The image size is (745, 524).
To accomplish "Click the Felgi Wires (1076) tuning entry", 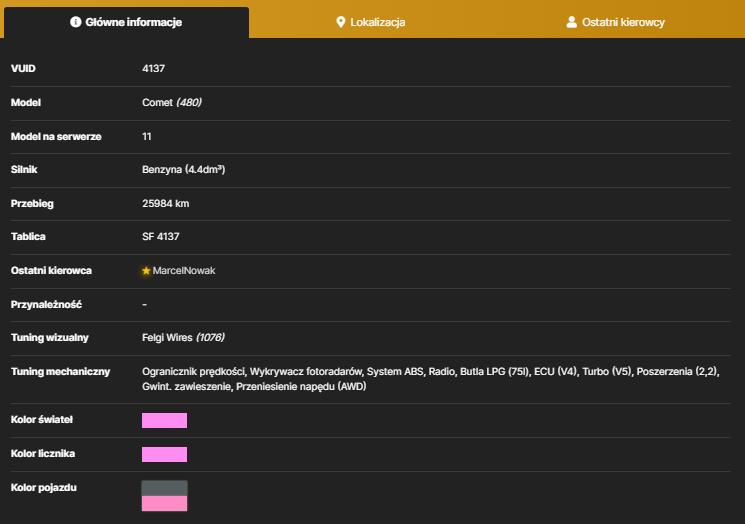I will 183,338.
